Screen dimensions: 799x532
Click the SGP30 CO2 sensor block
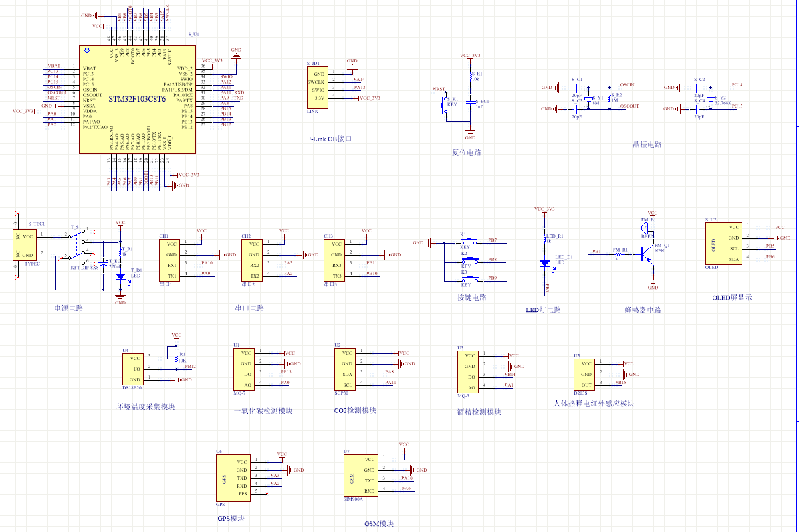pos(345,369)
